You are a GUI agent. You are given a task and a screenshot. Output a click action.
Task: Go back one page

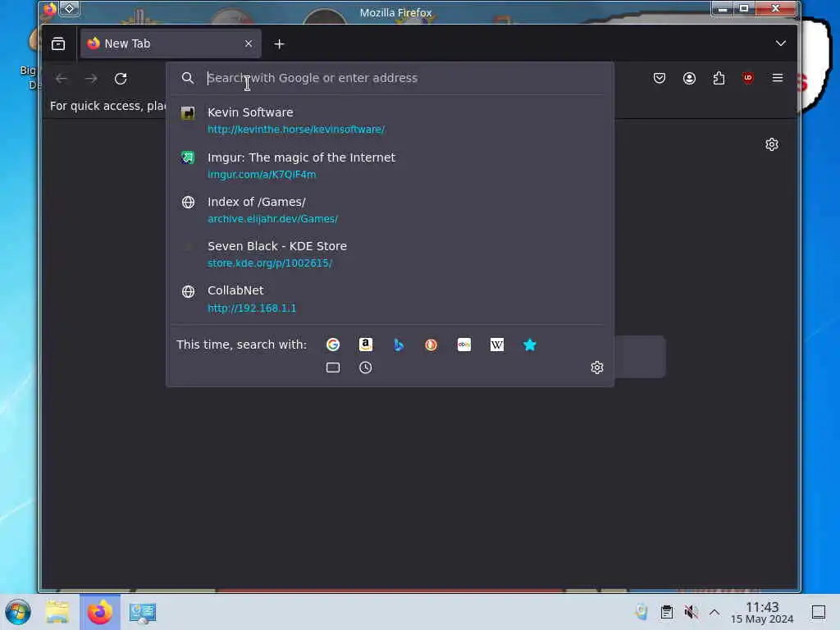(x=62, y=79)
